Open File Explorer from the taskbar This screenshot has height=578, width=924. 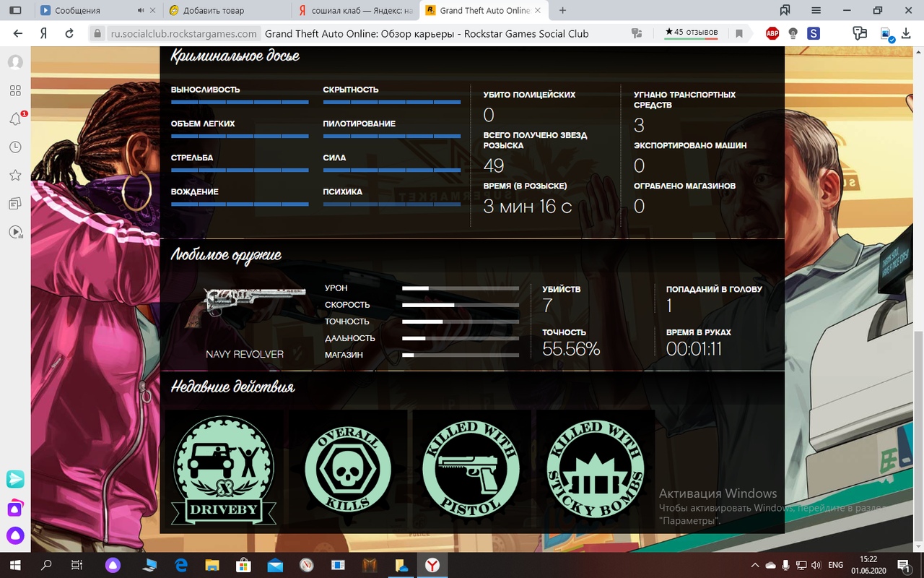(x=212, y=564)
